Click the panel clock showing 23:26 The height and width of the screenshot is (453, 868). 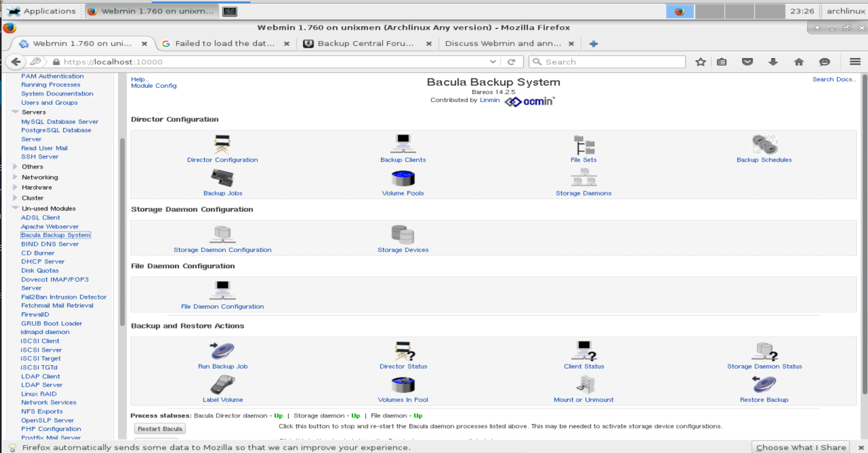pos(802,11)
